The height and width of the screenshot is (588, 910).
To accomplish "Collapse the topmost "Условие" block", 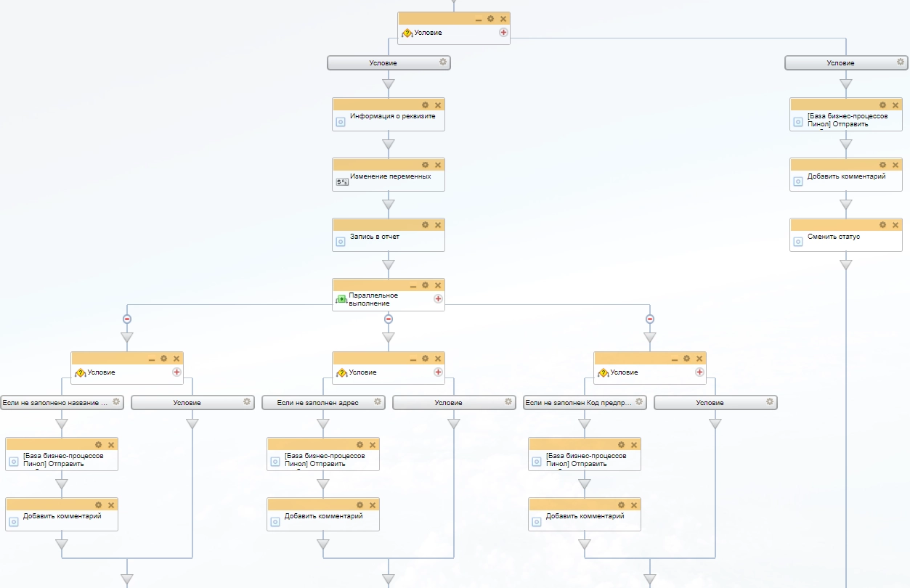I will (478, 19).
